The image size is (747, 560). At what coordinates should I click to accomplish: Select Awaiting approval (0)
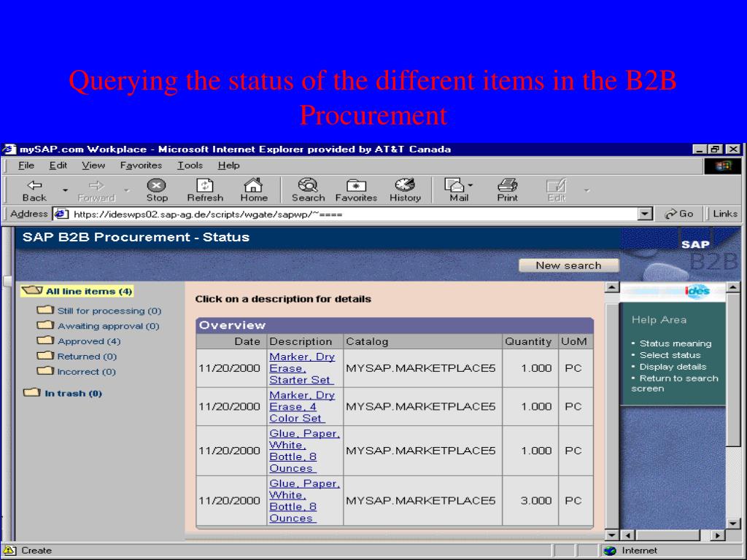pyautogui.click(x=108, y=326)
